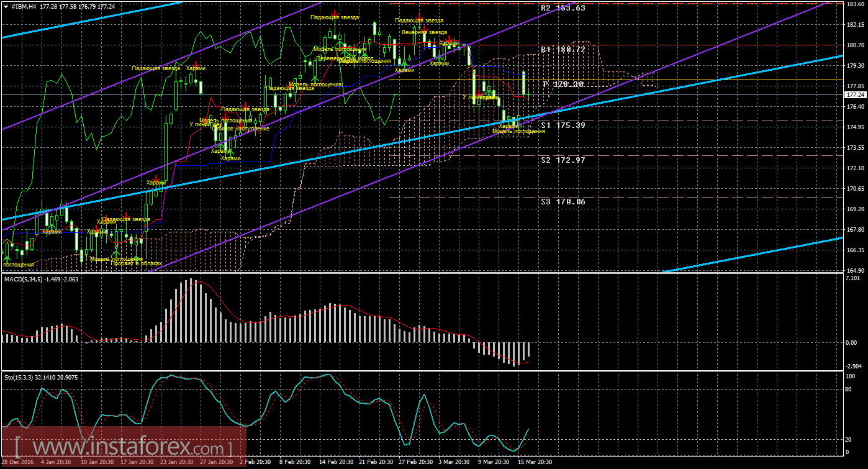This screenshot has height=469, width=868.
Task: Click the 174.95 price axis value
Action: 856,127
